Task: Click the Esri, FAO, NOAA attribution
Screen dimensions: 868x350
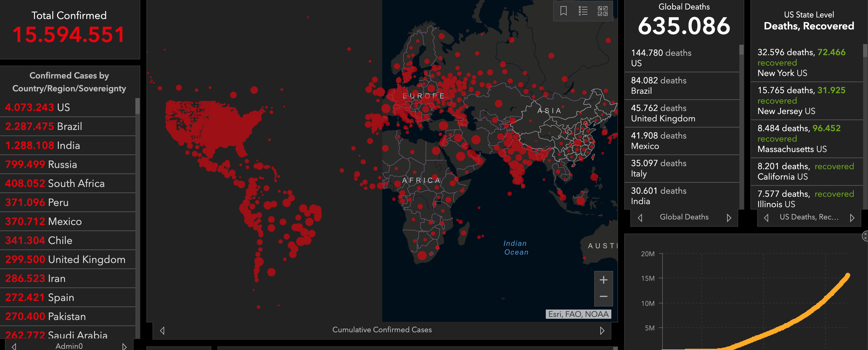Action: pyautogui.click(x=578, y=314)
